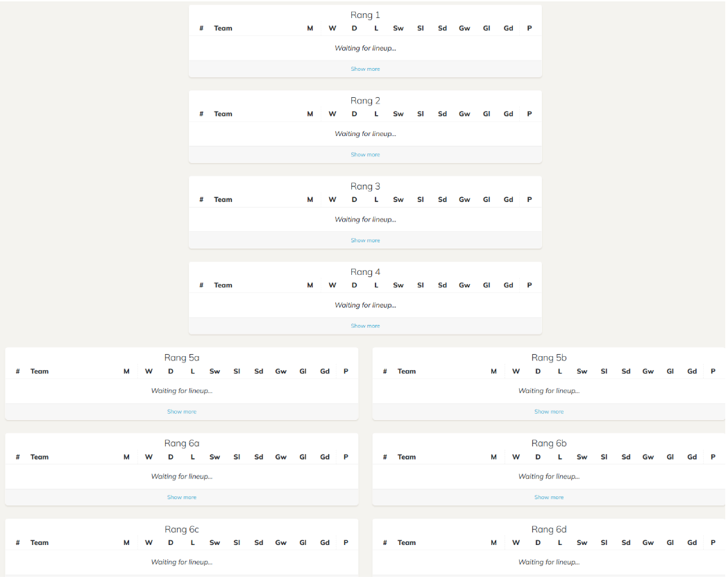
Task: Click Waiting for lineup text in Rang 1
Action: point(365,49)
